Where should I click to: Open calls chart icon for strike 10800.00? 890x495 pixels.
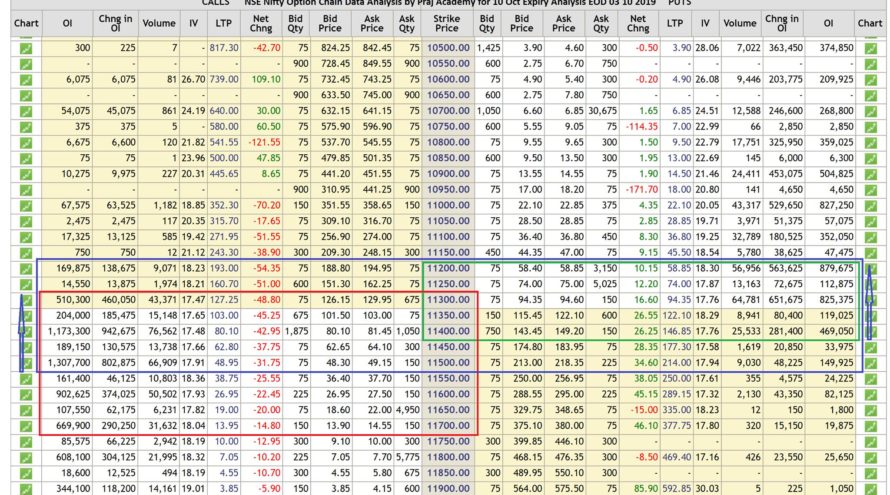pos(26,143)
